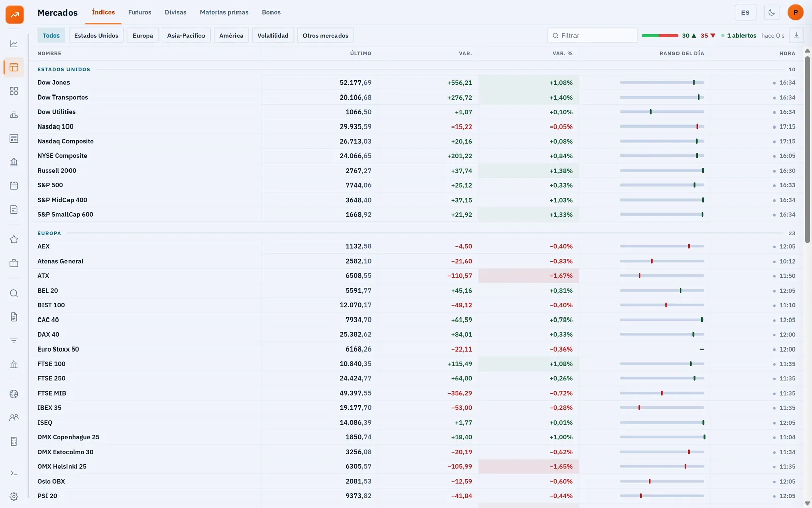The height and width of the screenshot is (508, 812).
Task: Sort by ÚLTIMO column header
Action: tap(361, 53)
